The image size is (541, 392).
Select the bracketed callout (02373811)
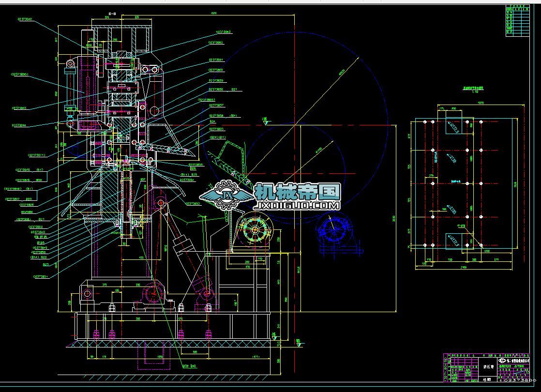click(37, 155)
